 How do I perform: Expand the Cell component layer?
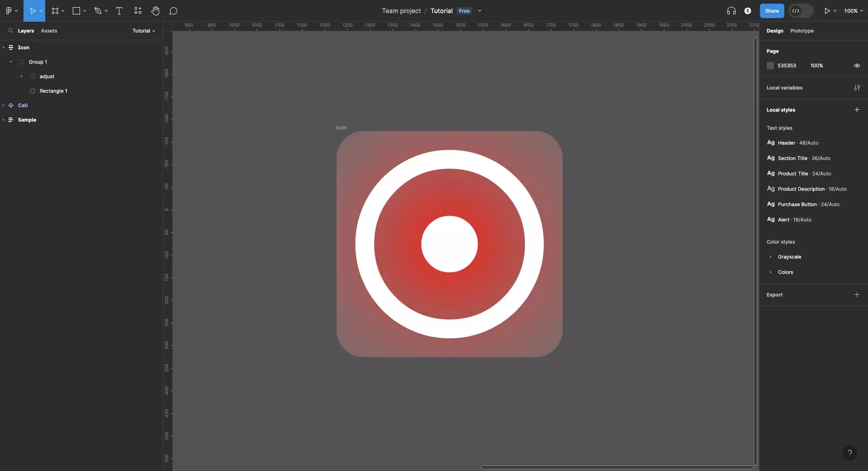coord(4,105)
